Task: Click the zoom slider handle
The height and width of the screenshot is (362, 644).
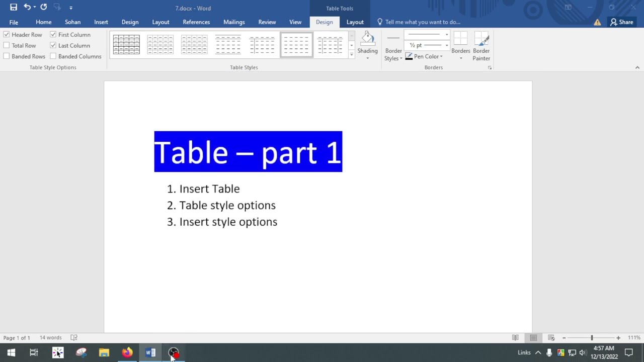Action: 592,338
